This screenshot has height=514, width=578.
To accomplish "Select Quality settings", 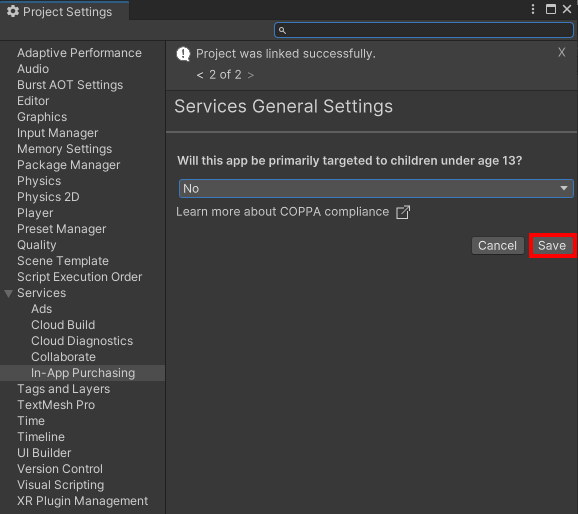I will (37, 245).
